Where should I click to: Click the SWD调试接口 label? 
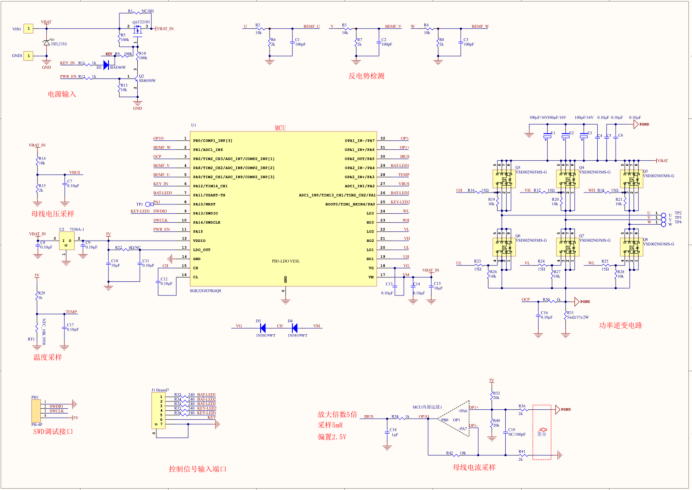click(x=53, y=431)
